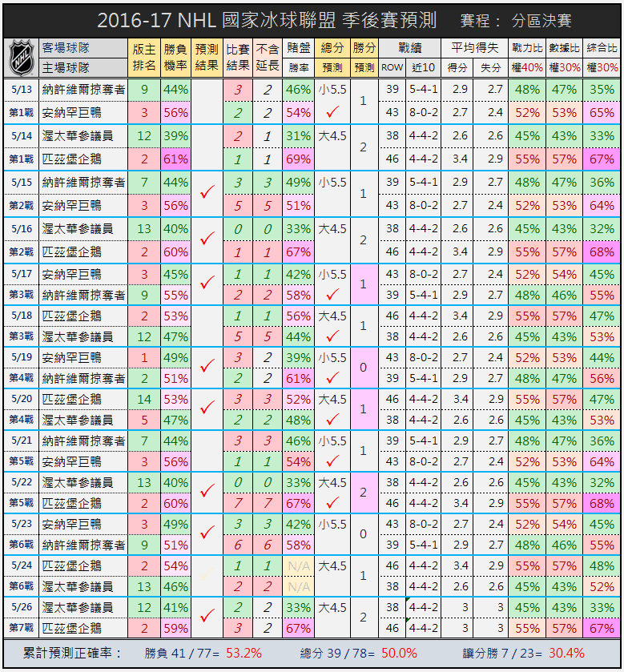
Task: Click the 第7戰 game label
Action: click(x=22, y=628)
